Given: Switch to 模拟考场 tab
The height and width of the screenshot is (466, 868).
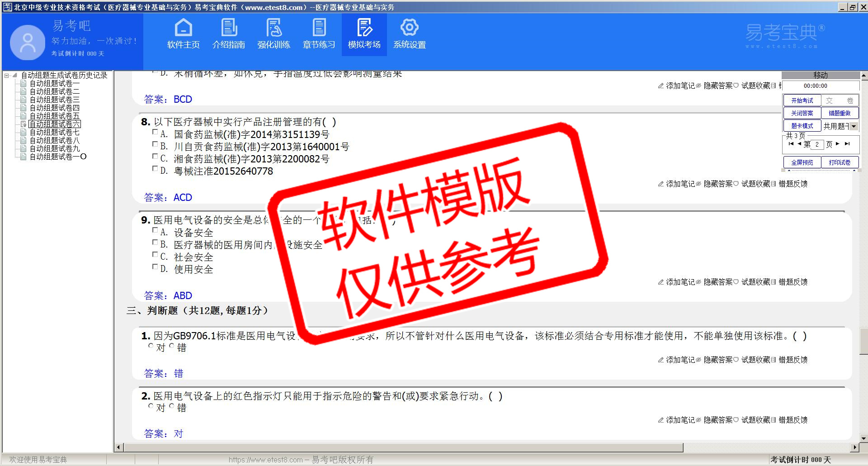Looking at the screenshot, I should tap(364, 34).
